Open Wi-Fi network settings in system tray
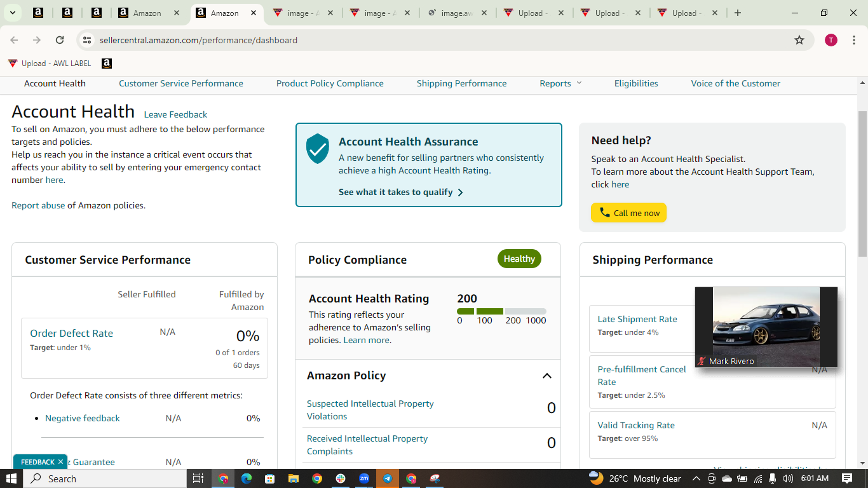 click(x=758, y=478)
